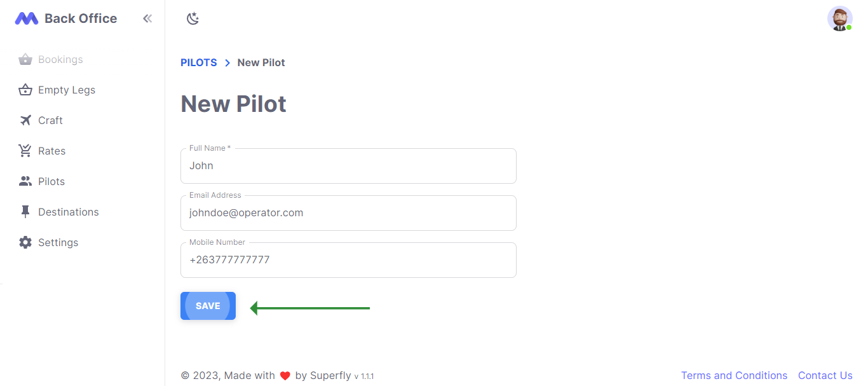Open the Destinations pin icon

25,212
